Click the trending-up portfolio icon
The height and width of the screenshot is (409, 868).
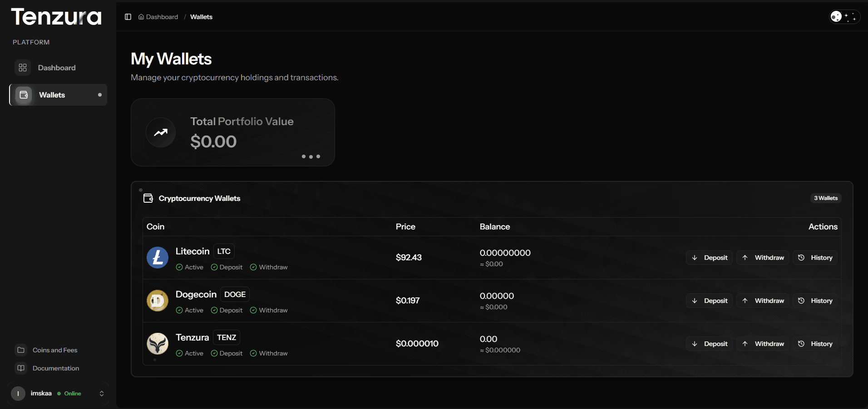coord(161,132)
